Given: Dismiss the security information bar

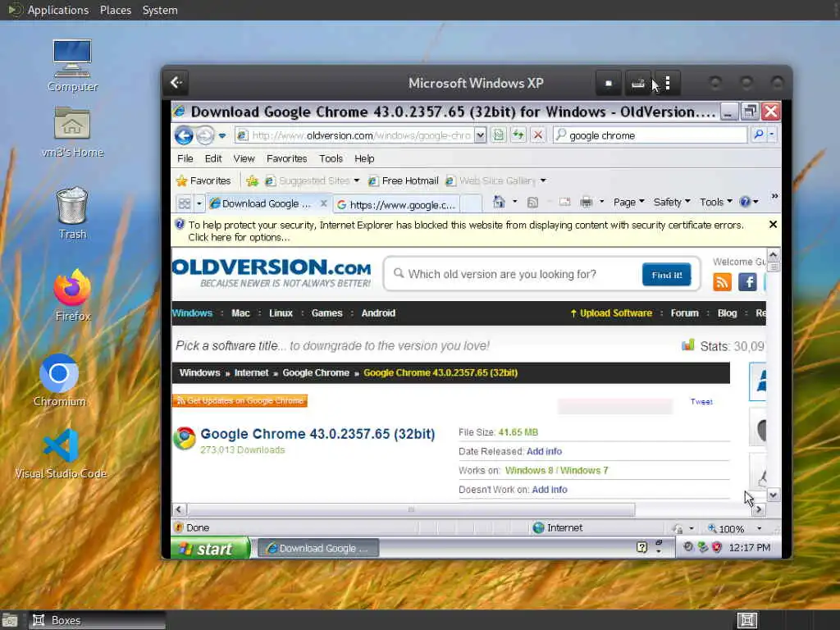Looking at the screenshot, I should (773, 225).
